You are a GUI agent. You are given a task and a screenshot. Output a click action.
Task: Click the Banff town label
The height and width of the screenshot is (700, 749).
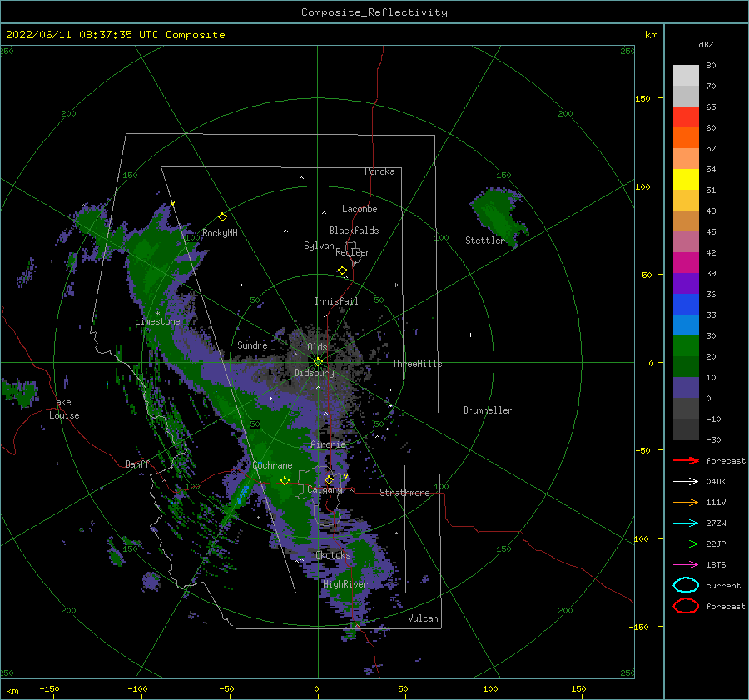pyautogui.click(x=137, y=464)
